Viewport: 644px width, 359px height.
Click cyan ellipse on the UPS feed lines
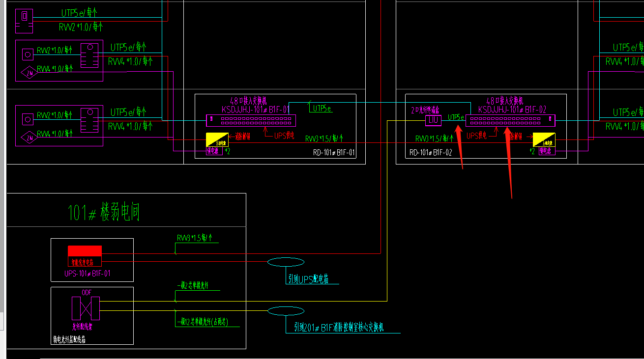[286, 262]
